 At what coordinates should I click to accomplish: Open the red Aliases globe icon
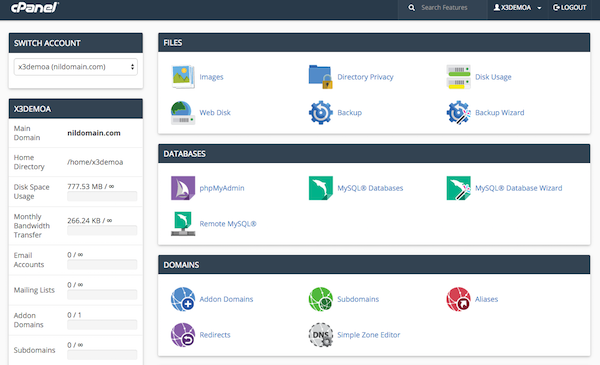(x=458, y=299)
